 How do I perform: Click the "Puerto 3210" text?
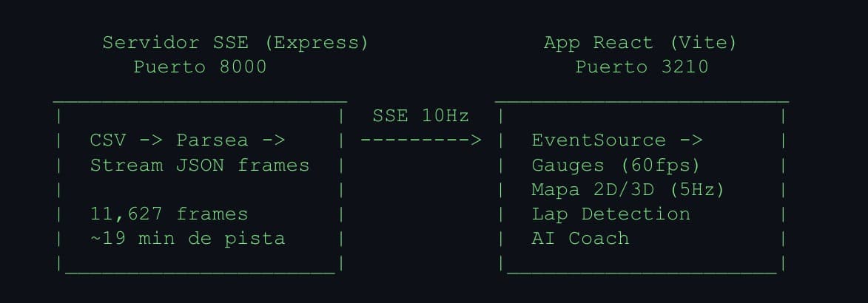[x=642, y=67]
